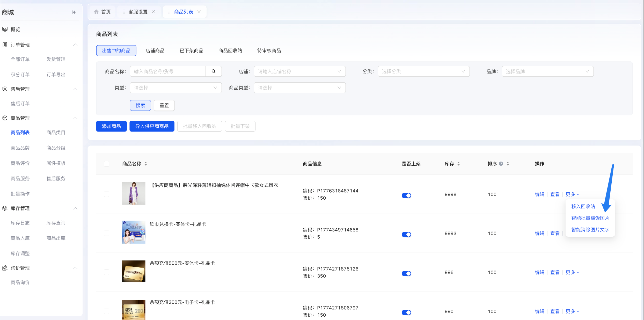Open 库存查询 in the sidebar
Viewport: 644px width, 320px height.
(x=56, y=223)
